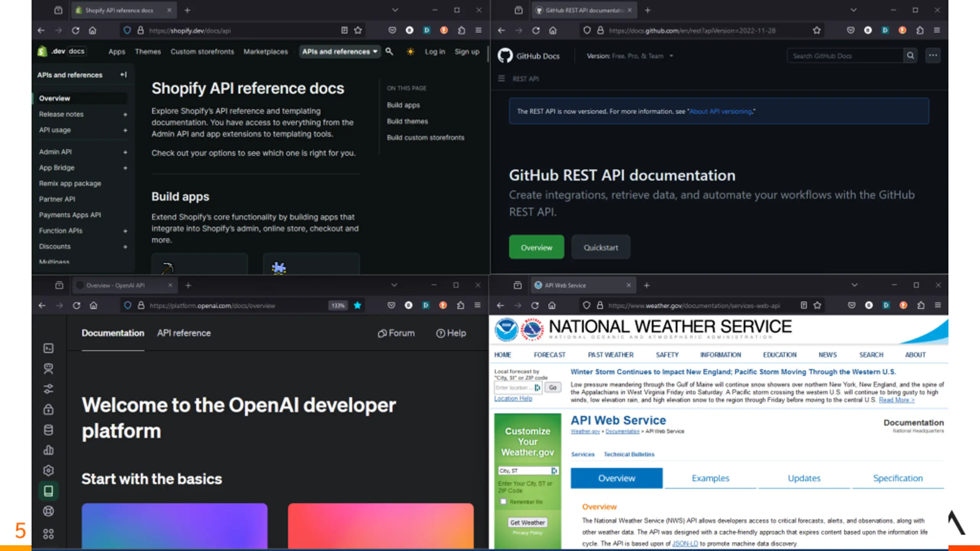Click the GitHub Docs search button
This screenshot has width=980, height=551.
point(911,56)
